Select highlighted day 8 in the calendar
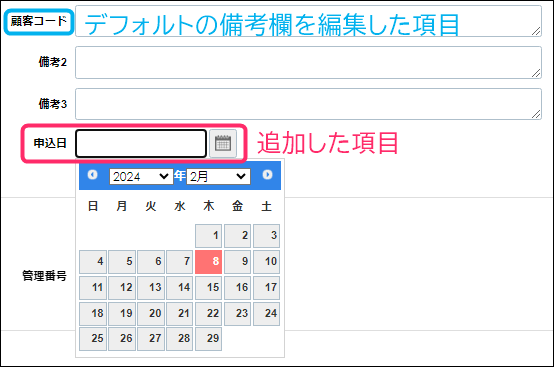 point(208,262)
